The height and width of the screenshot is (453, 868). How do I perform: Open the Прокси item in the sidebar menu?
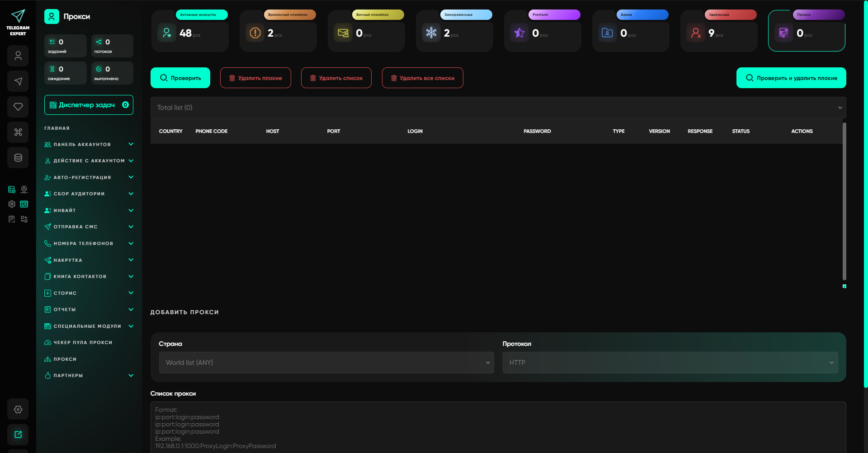(65, 359)
